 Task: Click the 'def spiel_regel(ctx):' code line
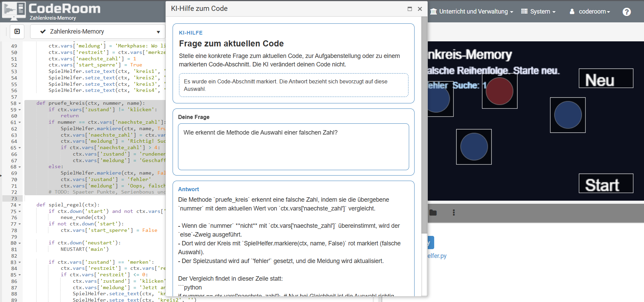click(68, 205)
